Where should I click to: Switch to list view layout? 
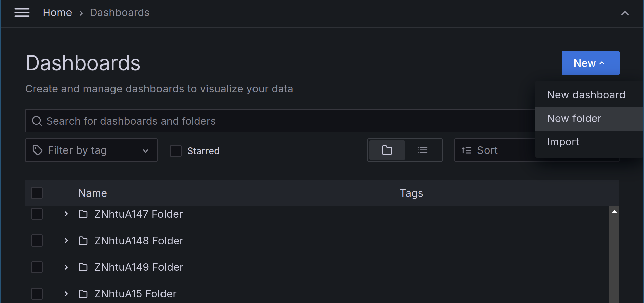(423, 150)
